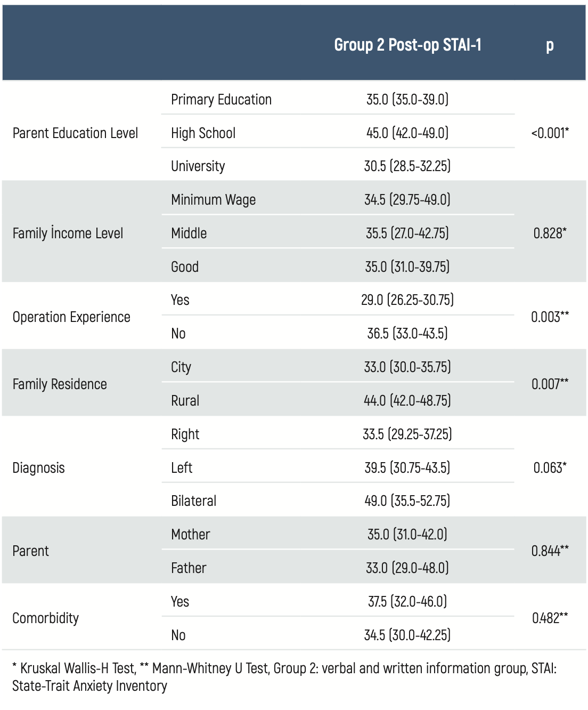Viewport: 588px width, 710px height.
Task: Click the Group 2 Post-op STAI-1 column header
Action: click(407, 45)
